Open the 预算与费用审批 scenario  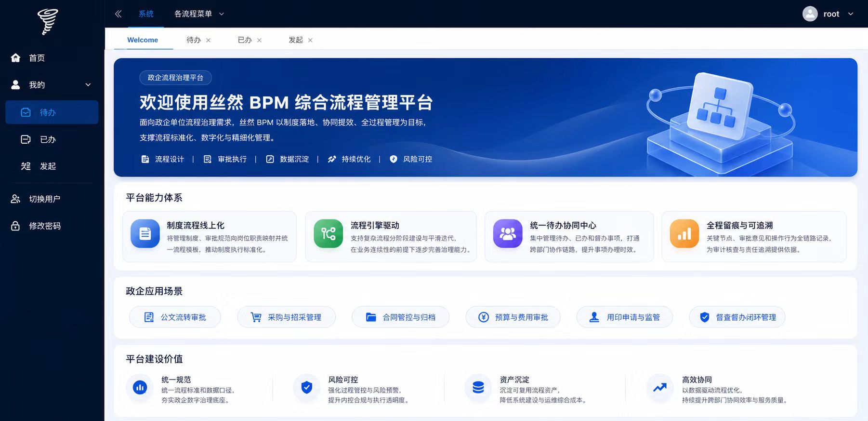point(513,317)
